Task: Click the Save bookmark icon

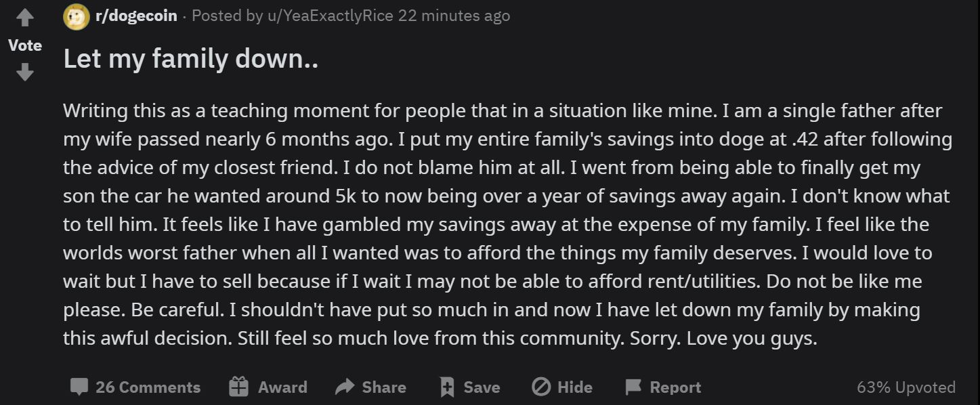Action: click(447, 387)
